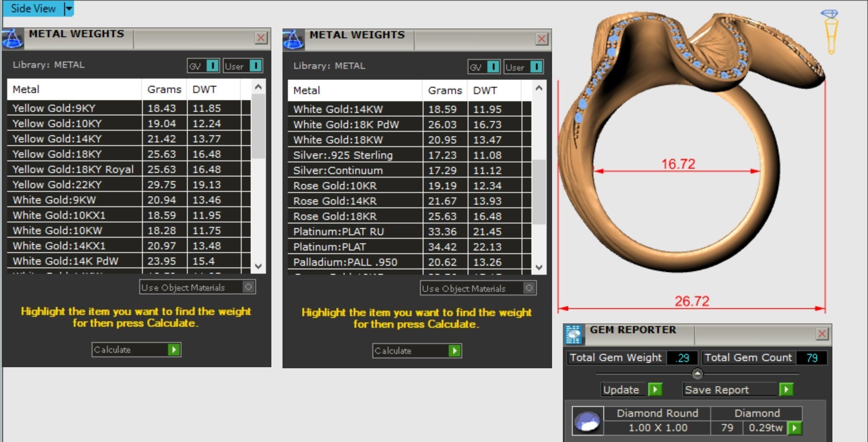The image size is (868, 442).
Task: Click the Diamond Round cell
Action: pyautogui.click(x=657, y=413)
